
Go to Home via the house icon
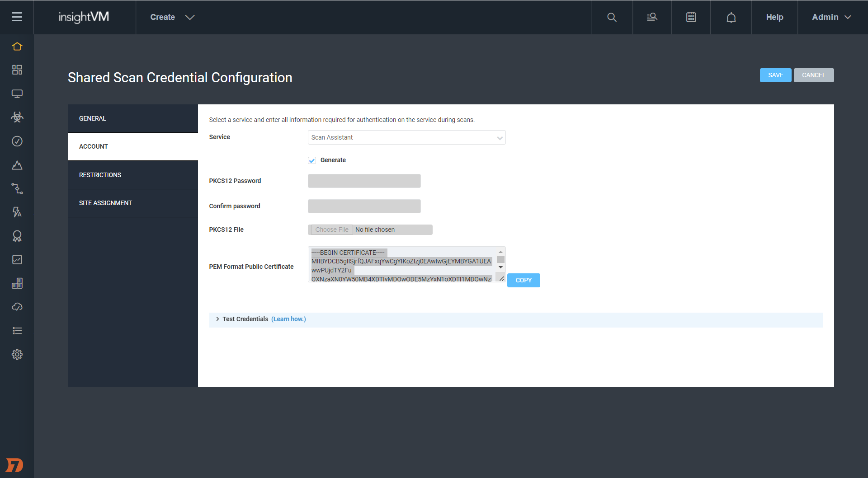(17, 47)
